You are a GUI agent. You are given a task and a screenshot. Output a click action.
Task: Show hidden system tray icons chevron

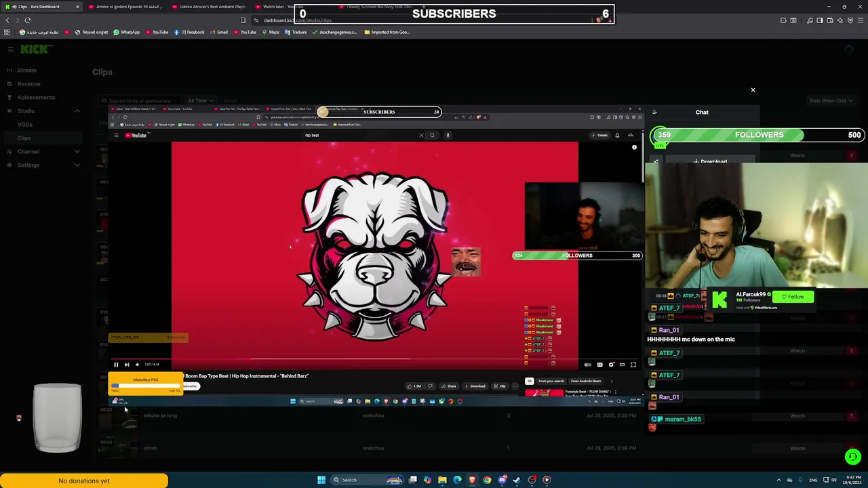[x=778, y=480]
